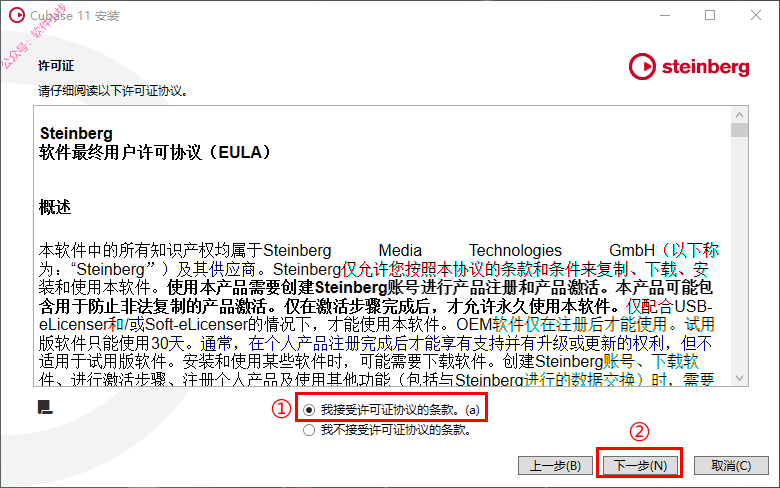Minimize the Cubase 11 installer window
The image size is (780, 488).
(665, 15)
